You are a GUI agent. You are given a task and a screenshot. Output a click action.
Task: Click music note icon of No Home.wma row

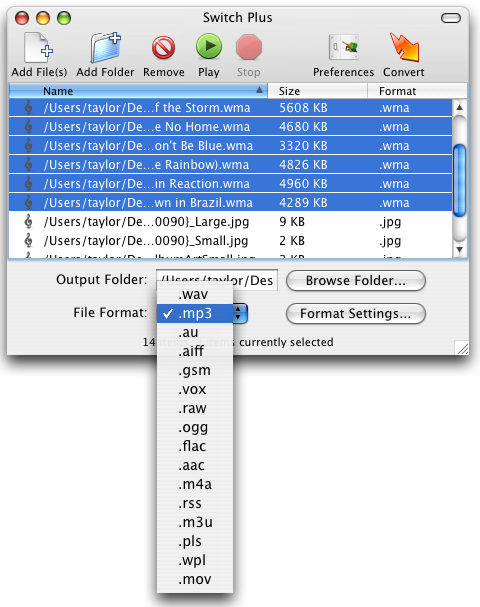click(28, 127)
